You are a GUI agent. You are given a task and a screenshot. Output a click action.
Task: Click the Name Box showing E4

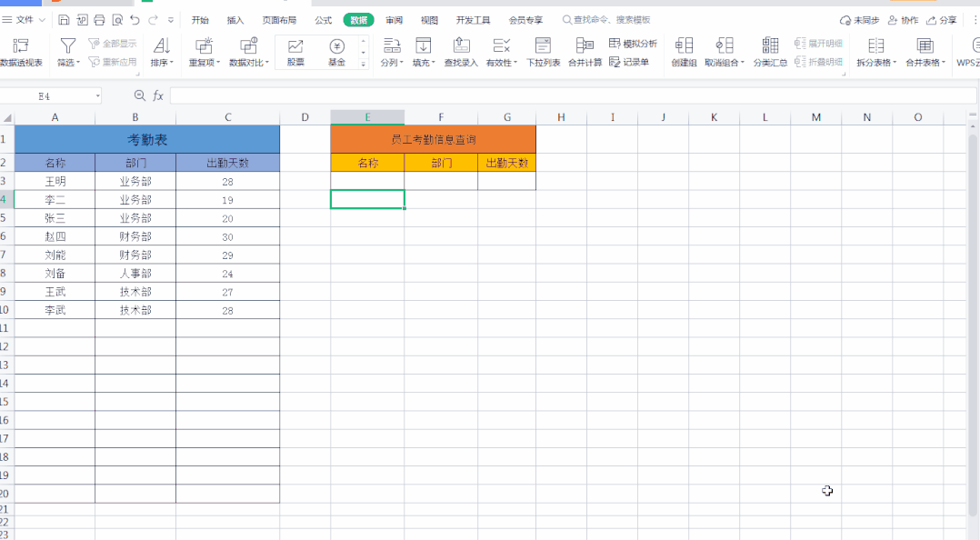pyautogui.click(x=45, y=96)
